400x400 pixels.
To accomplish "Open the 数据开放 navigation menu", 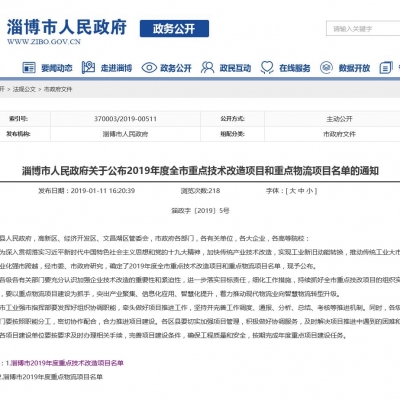I will click(x=354, y=68).
